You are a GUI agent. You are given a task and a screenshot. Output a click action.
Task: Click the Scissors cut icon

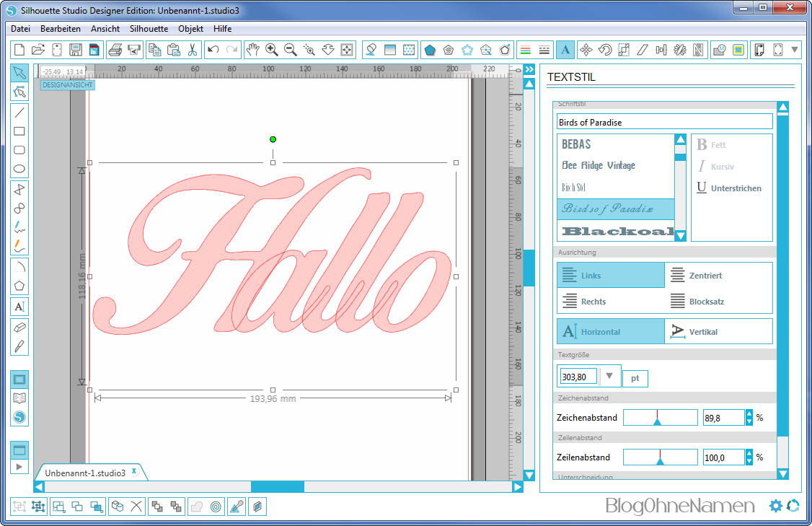point(192,50)
